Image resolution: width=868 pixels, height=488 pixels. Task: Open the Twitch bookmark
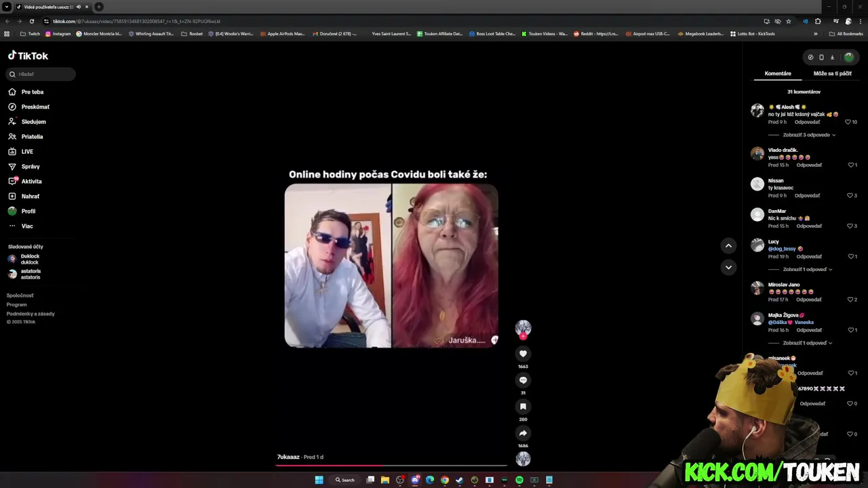(30, 33)
